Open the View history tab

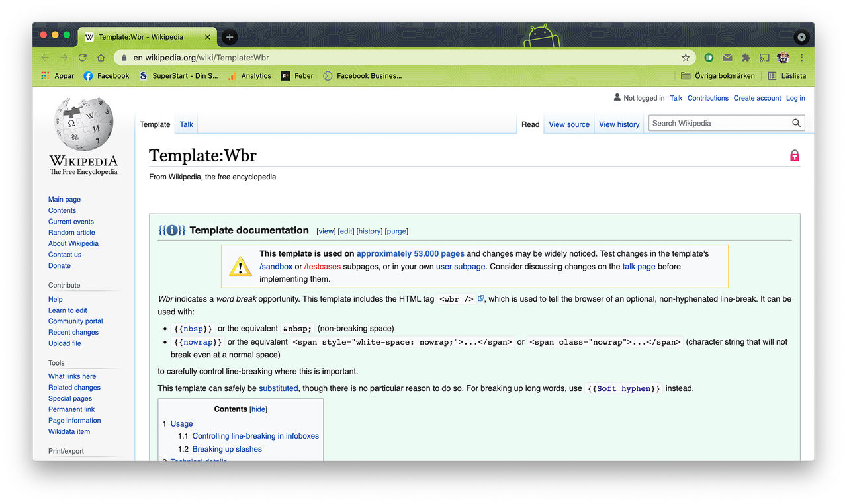(619, 124)
